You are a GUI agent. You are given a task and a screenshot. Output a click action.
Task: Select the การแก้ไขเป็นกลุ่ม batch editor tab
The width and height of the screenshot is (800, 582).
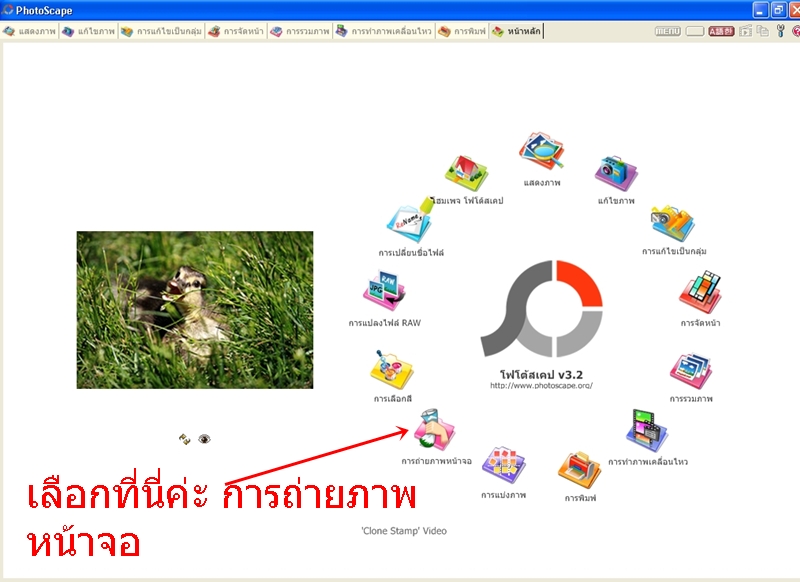(161, 31)
